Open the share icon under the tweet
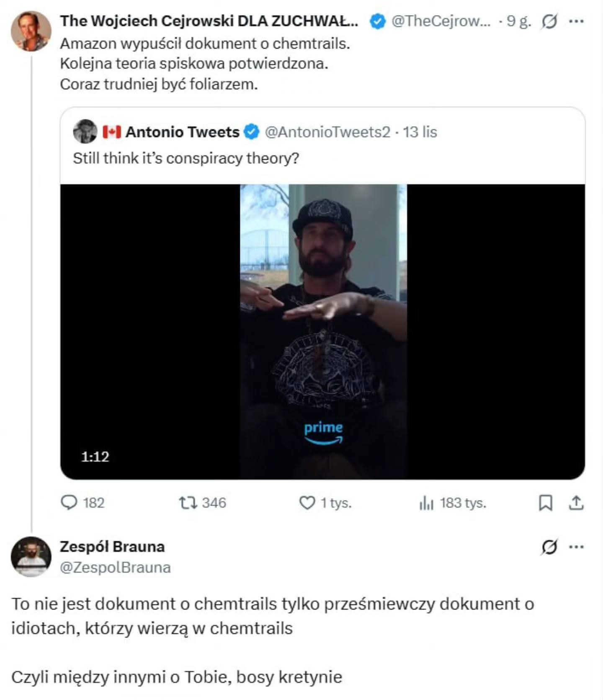The height and width of the screenshot is (700, 603). pos(576,502)
